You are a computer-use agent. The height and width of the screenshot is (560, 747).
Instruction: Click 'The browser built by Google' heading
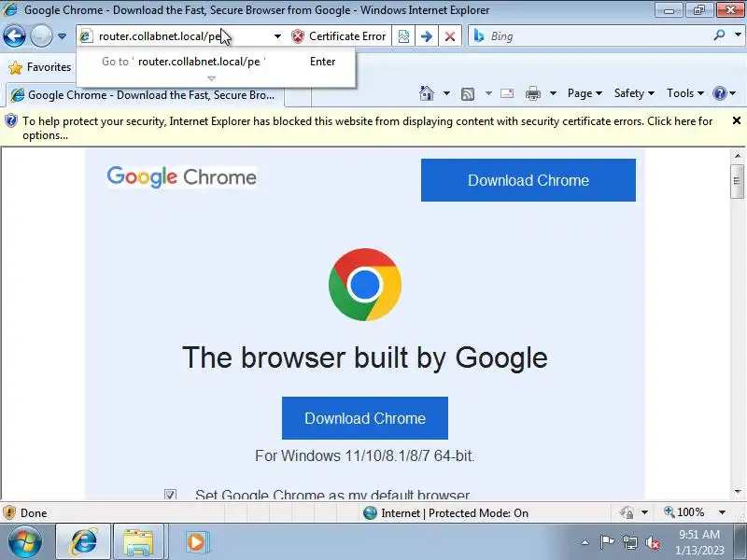tap(365, 357)
